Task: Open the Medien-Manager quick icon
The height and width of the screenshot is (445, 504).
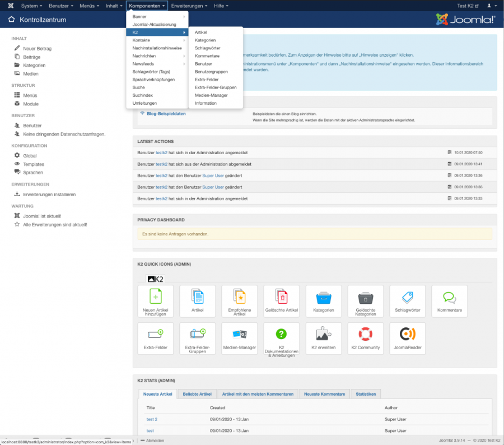Action: 240,339
